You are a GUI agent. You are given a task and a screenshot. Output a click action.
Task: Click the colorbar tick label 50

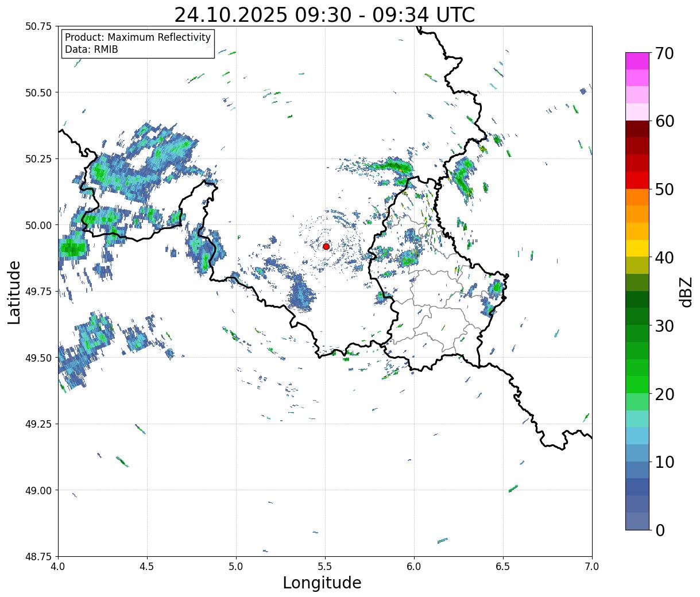664,189
